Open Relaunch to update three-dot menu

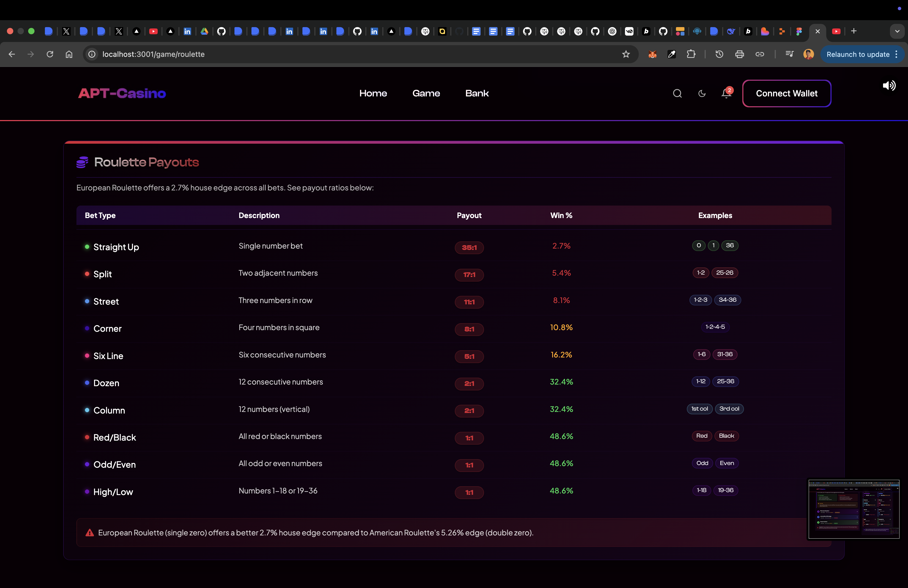[896, 54]
